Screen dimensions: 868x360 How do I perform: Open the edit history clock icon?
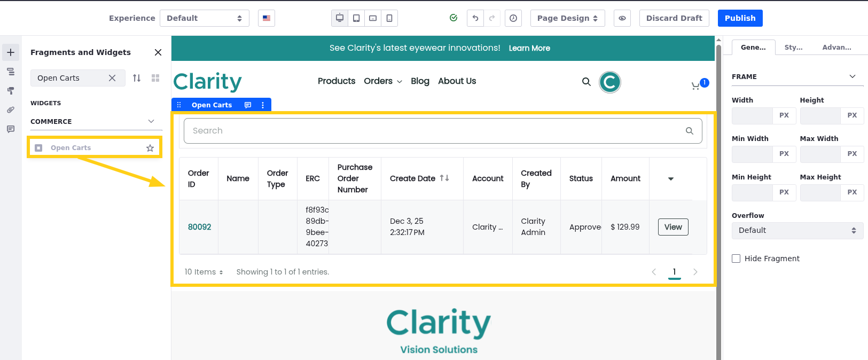pyautogui.click(x=513, y=18)
